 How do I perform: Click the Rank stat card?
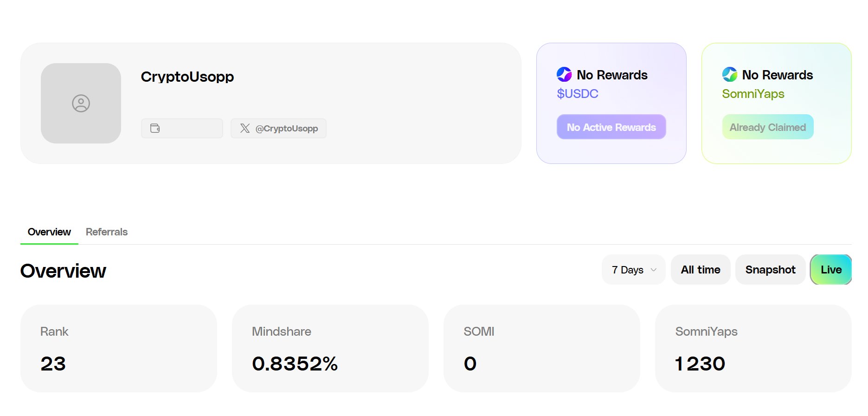tap(118, 348)
